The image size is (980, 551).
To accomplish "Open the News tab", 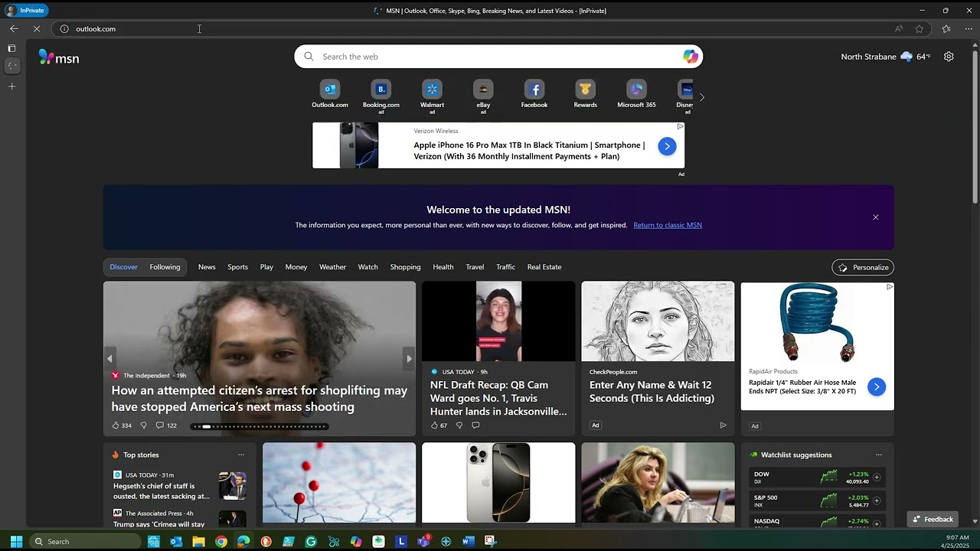I will pos(207,267).
